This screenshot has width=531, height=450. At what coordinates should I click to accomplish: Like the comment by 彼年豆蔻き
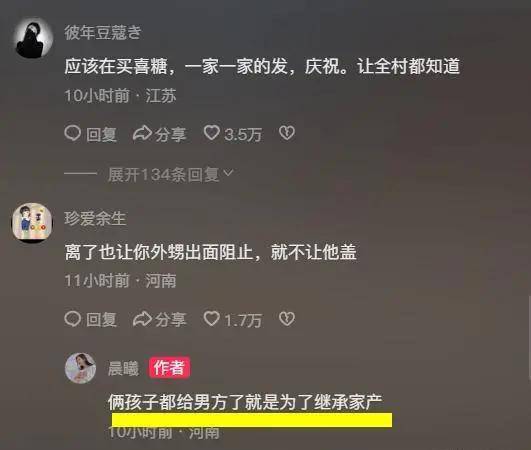click(212, 133)
